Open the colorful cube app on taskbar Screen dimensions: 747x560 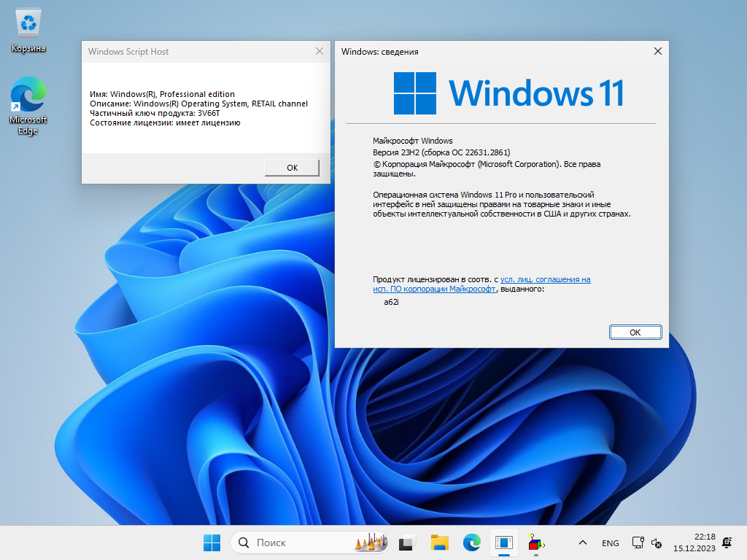point(536,542)
